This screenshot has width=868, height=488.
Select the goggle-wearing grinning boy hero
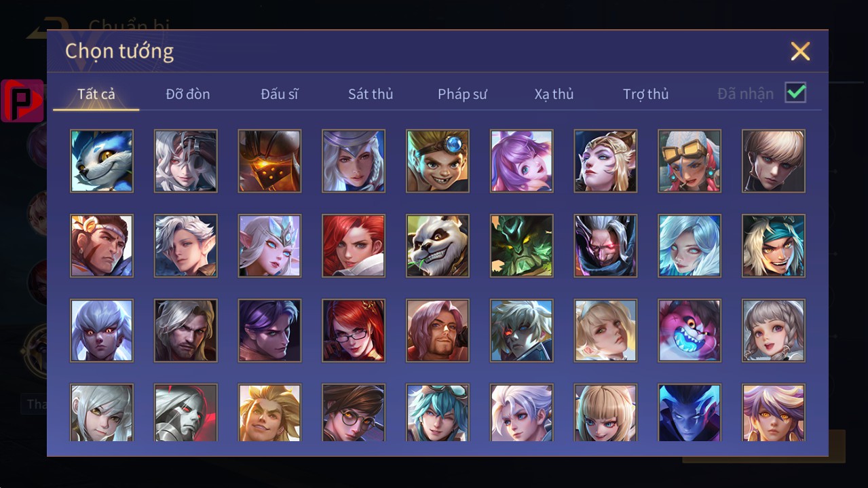[x=438, y=161]
